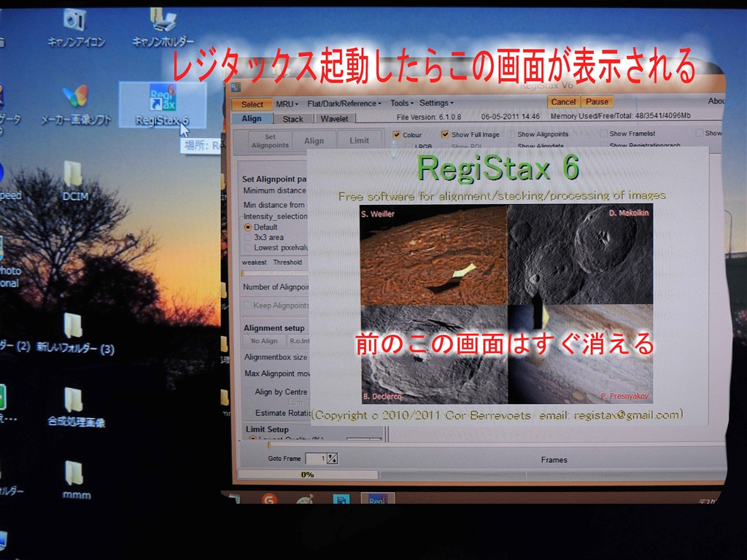747x560 pixels.
Task: Open the Tools dropdown menu
Action: [402, 103]
